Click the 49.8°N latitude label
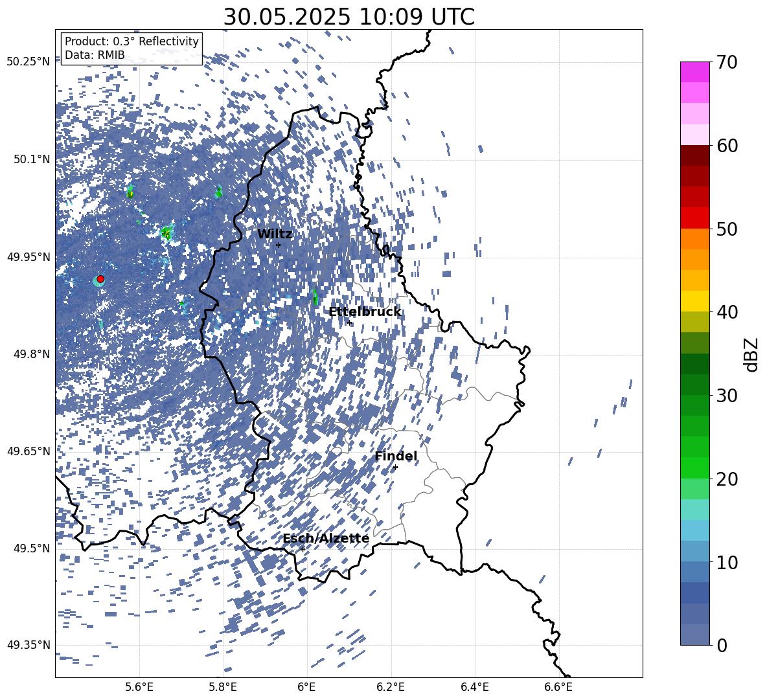This screenshot has width=767, height=700. [x=32, y=354]
